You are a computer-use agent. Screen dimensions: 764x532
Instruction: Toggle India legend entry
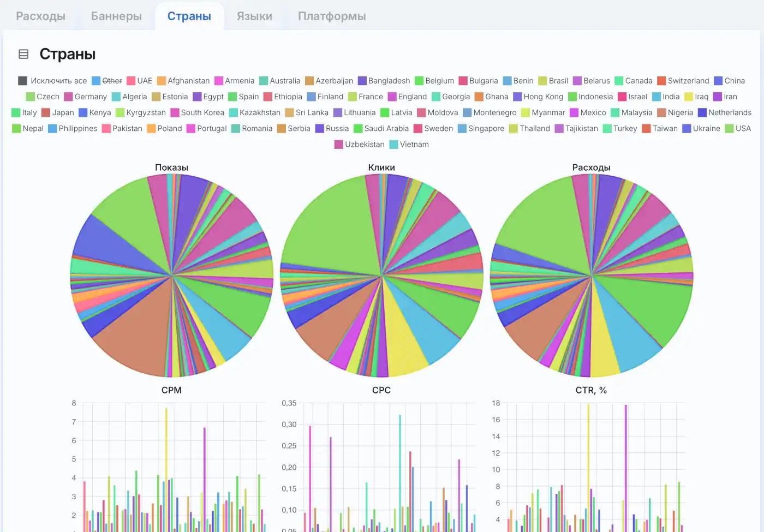click(x=666, y=97)
